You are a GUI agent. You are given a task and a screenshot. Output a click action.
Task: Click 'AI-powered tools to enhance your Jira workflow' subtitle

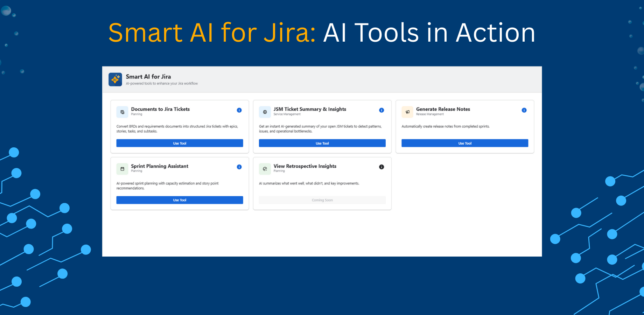(x=162, y=84)
